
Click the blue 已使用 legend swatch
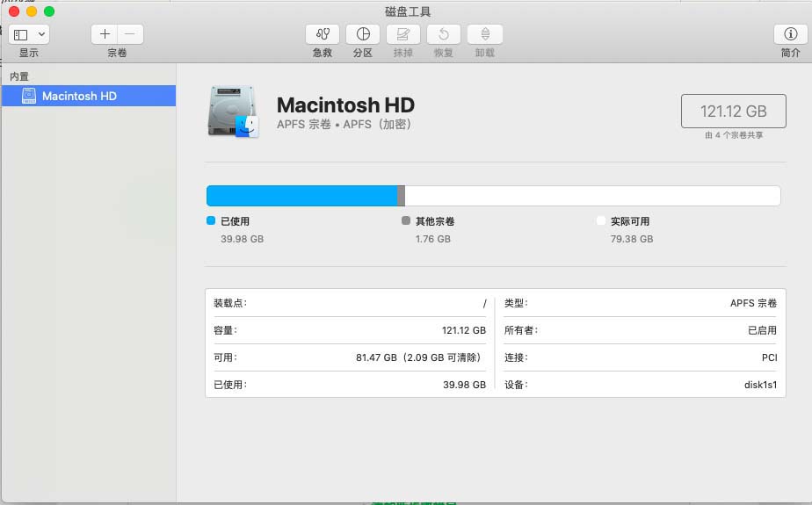click(211, 221)
